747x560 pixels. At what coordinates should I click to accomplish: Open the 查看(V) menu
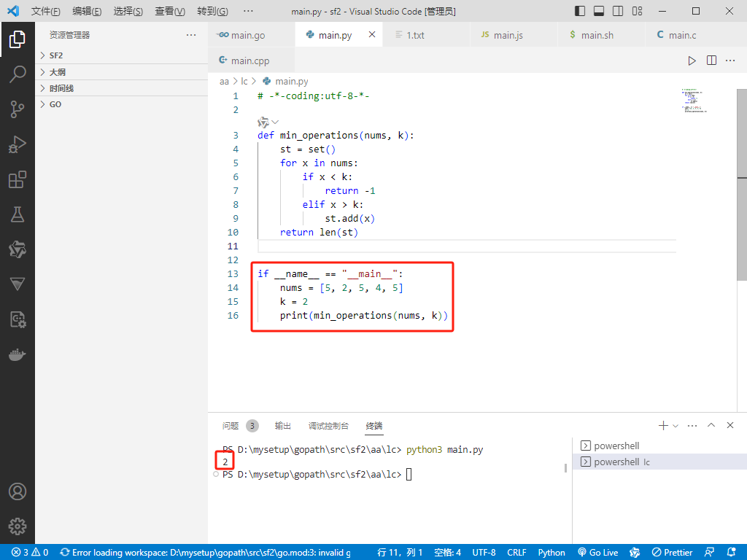coord(169,11)
